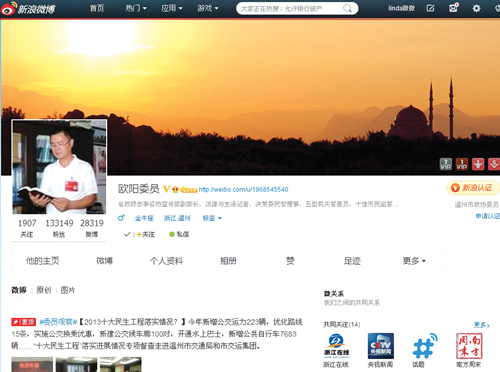Viewport: 500px width, 372px height.
Task: Open the second post image thumbnail
Action: [x=76, y=365]
